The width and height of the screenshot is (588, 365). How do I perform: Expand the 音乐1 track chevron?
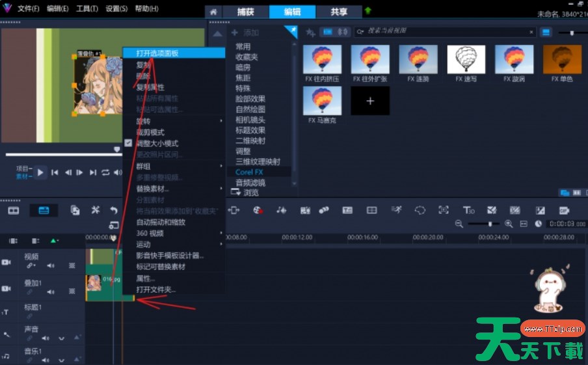[x=62, y=360]
